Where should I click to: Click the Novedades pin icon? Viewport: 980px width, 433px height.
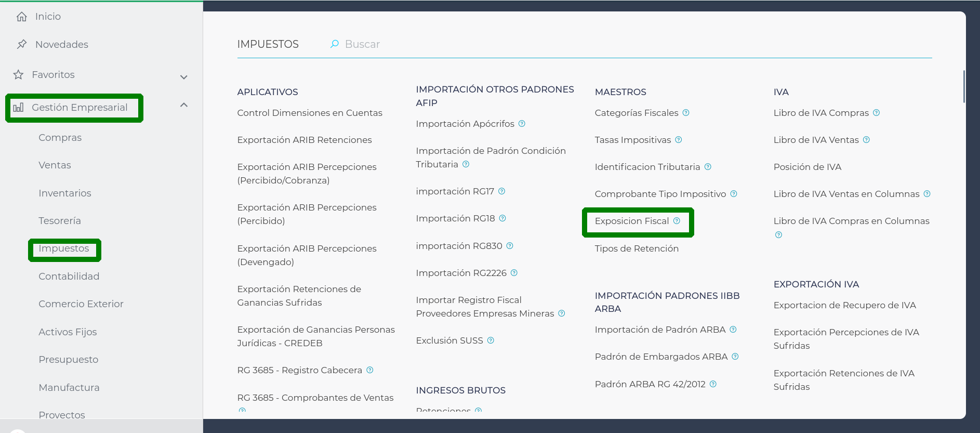[x=21, y=44]
